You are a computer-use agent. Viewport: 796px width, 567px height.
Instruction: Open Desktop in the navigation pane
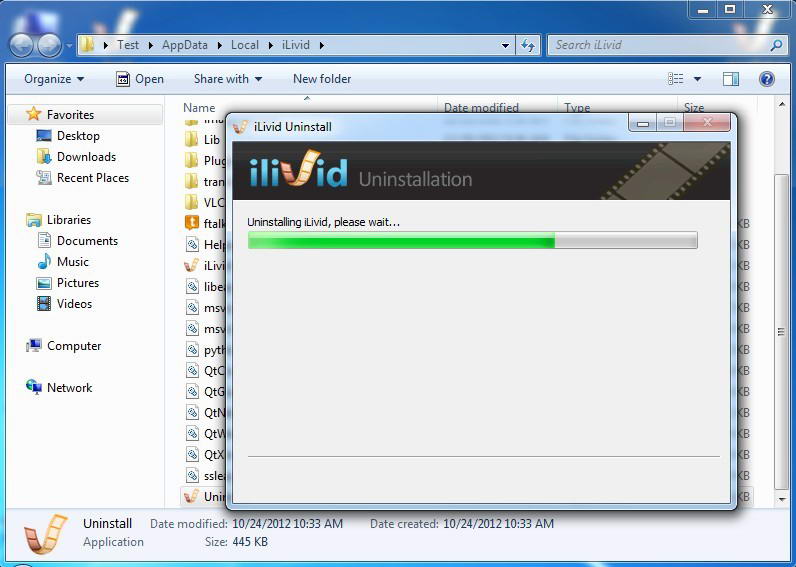(78, 136)
